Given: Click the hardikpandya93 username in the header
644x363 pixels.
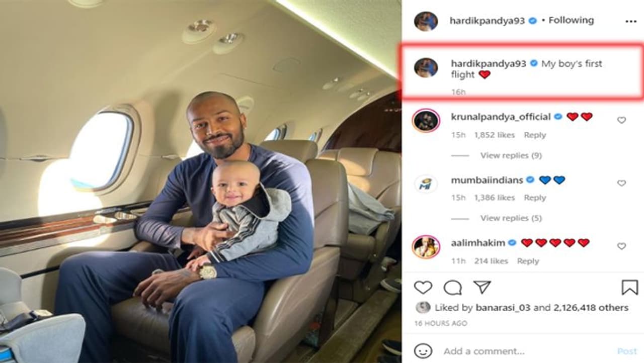Looking at the screenshot, I should tap(488, 21).
